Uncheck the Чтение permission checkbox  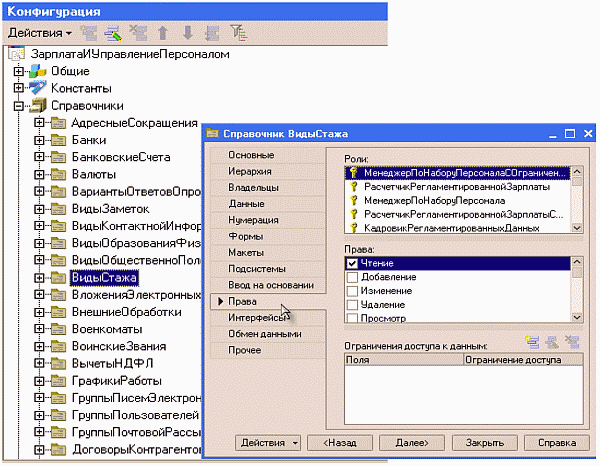(352, 262)
